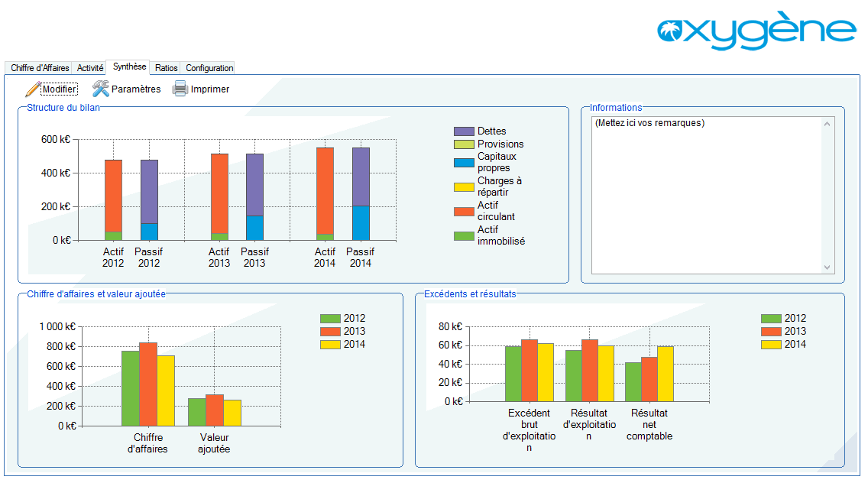Screen dimensions: 868x483
Task: Click the Informations scrollbar up arrow
Action: tap(827, 124)
